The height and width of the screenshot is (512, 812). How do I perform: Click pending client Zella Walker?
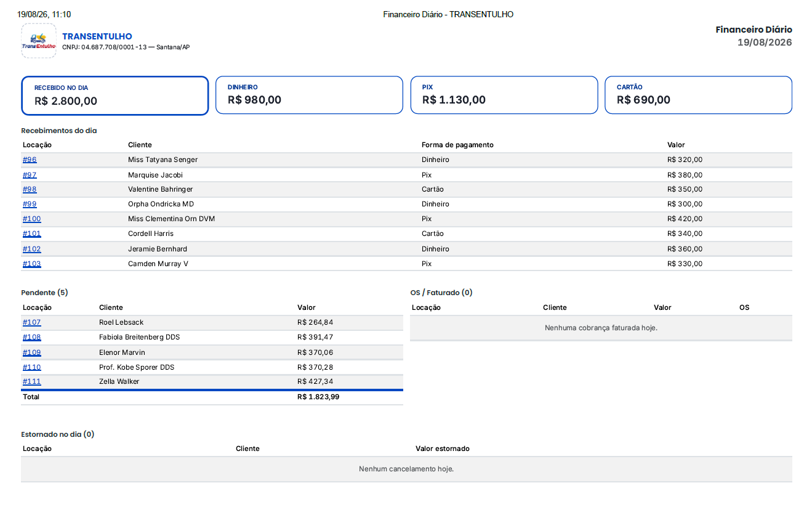tap(119, 381)
